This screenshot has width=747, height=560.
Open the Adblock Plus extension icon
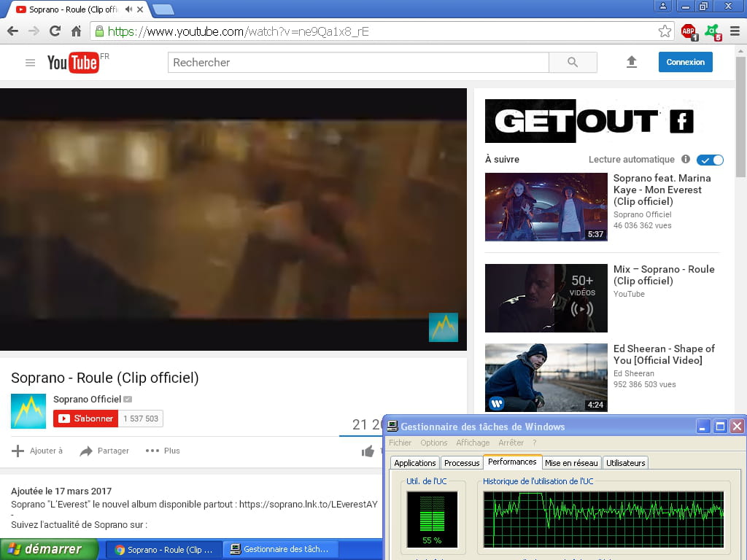(689, 32)
